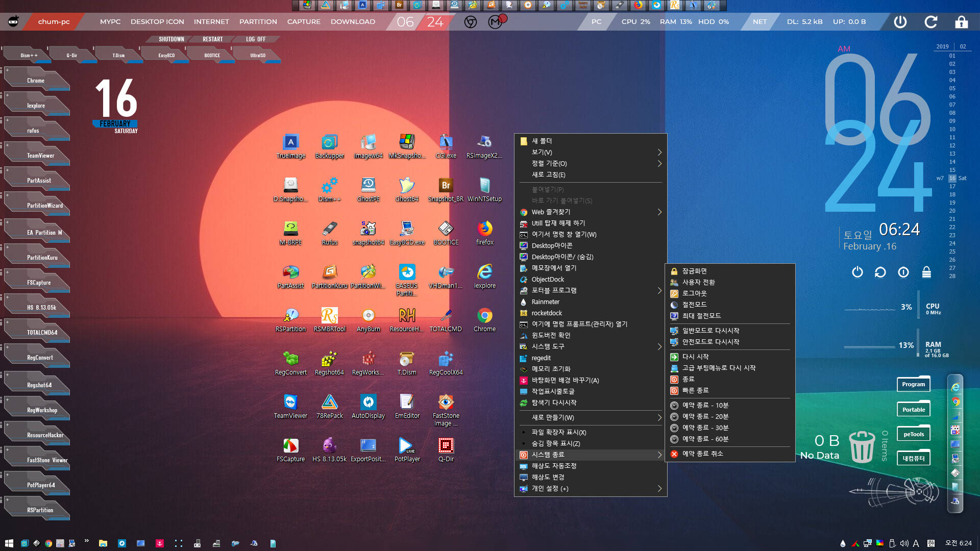
Task: Open Snapshot_BR desktop icon
Action: point(446,190)
